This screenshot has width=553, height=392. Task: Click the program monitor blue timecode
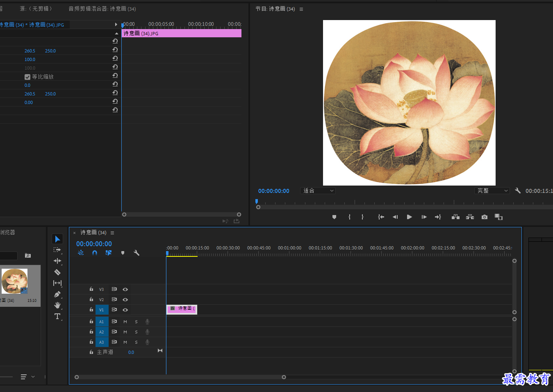274,191
